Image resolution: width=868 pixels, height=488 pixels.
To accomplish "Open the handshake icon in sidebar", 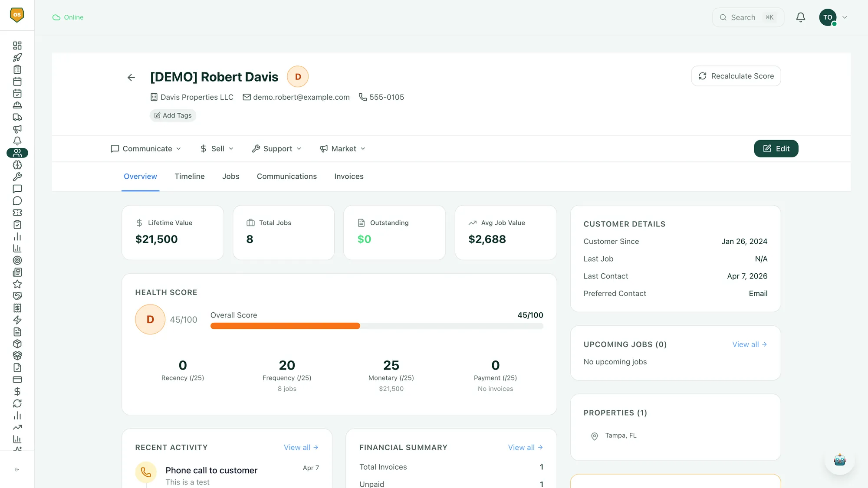I will 17,296.
